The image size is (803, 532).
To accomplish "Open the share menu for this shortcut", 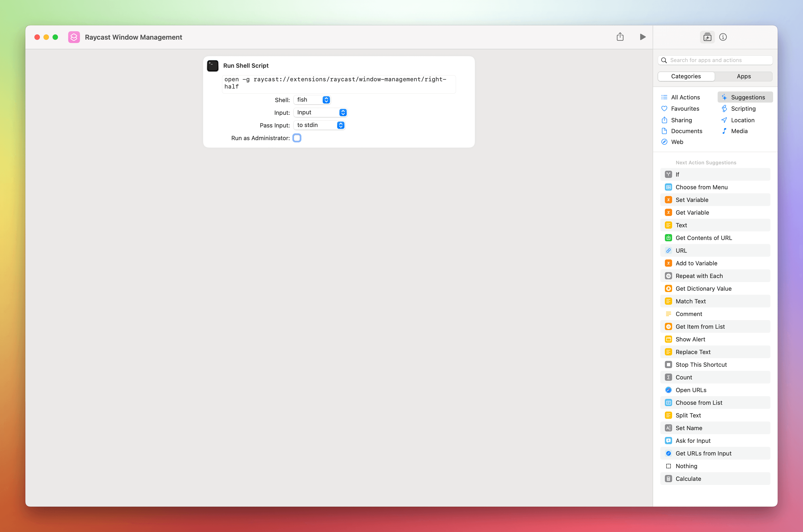I will pos(620,37).
